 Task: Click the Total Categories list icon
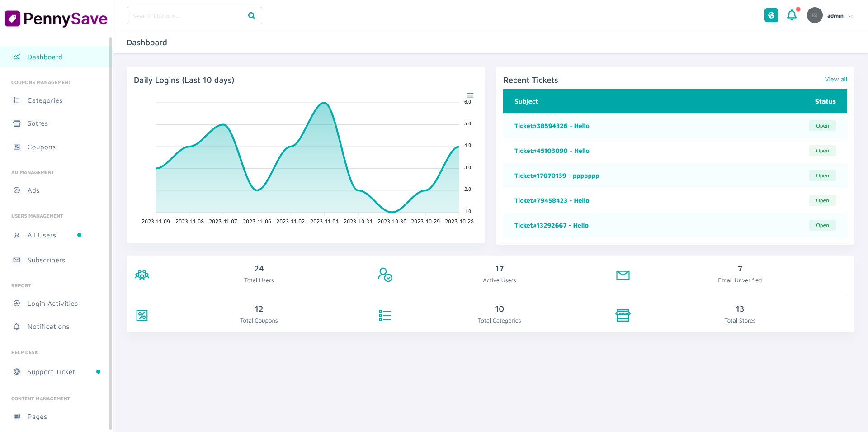click(x=385, y=315)
